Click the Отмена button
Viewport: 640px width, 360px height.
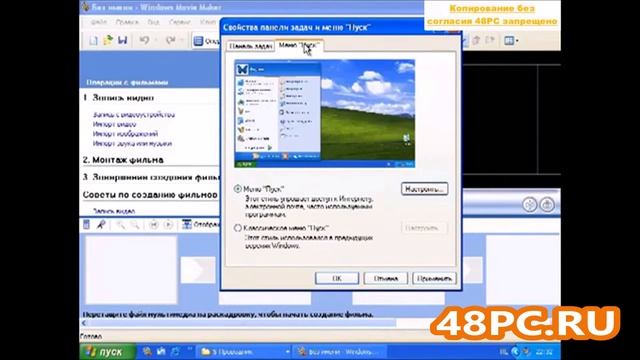click(x=385, y=278)
